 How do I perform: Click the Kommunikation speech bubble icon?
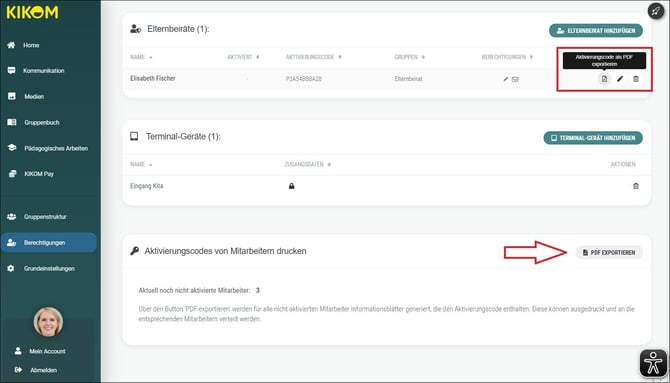(x=12, y=71)
